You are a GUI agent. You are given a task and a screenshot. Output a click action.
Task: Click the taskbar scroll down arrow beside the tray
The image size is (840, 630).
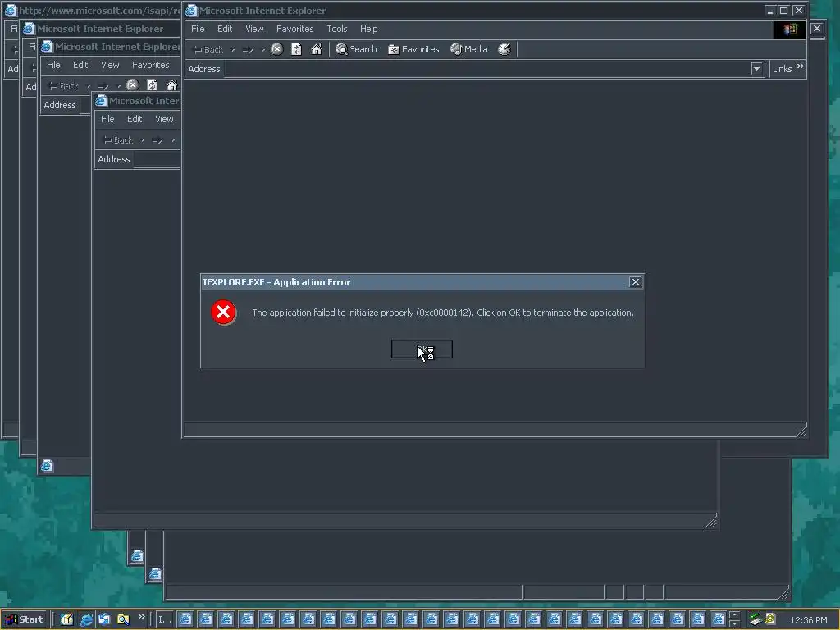[734, 623]
